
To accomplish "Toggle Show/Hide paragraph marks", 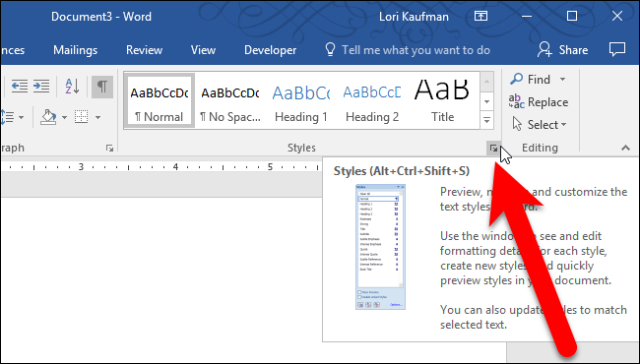I will coord(102,86).
